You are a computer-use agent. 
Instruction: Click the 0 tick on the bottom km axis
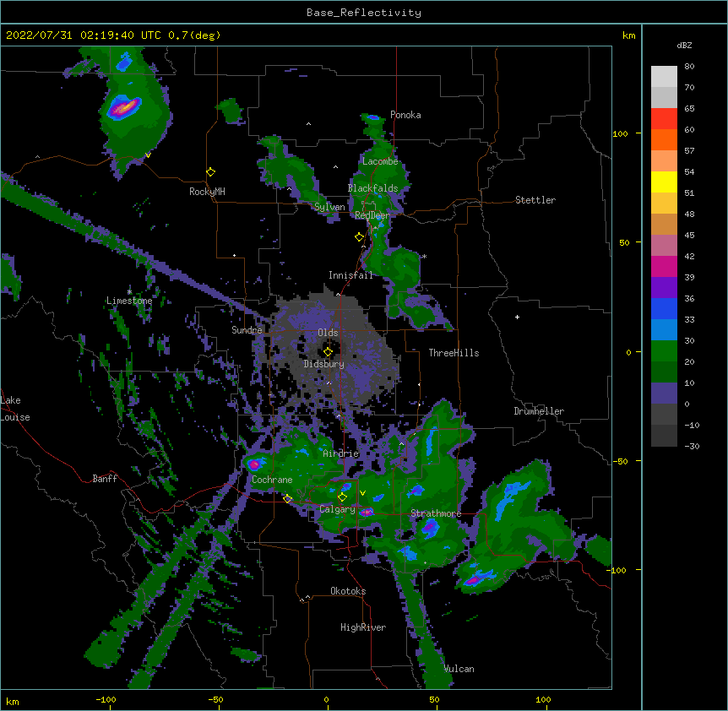coord(326,700)
